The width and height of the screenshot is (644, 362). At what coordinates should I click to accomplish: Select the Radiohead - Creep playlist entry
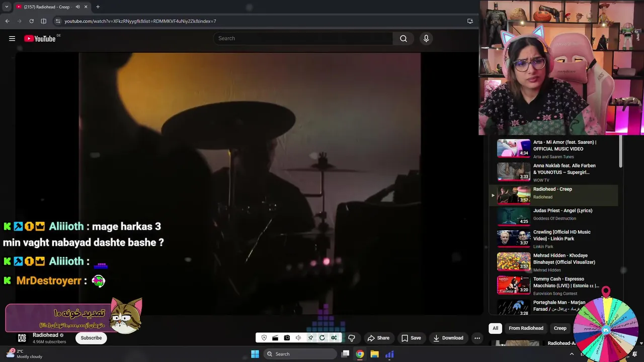[553, 195]
